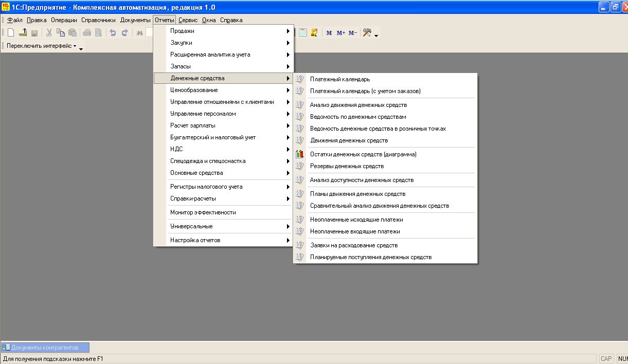
Task: Click Документы контрагентов window button
Action: (x=45, y=348)
